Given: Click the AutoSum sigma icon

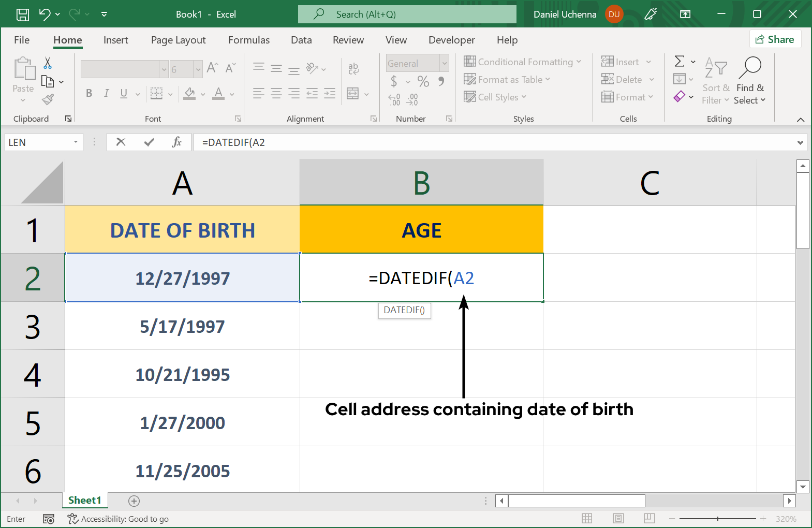Looking at the screenshot, I should pos(680,62).
